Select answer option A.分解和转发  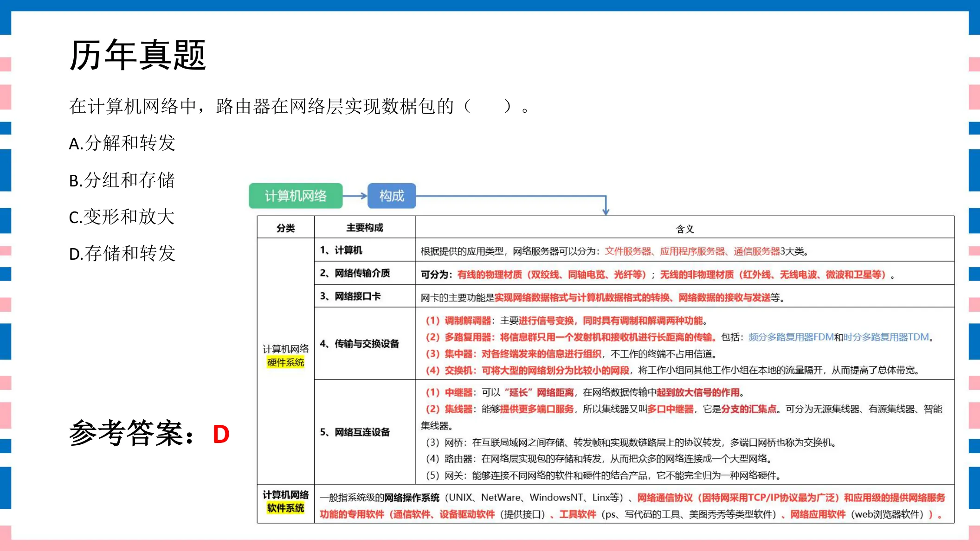pyautogui.click(x=122, y=143)
